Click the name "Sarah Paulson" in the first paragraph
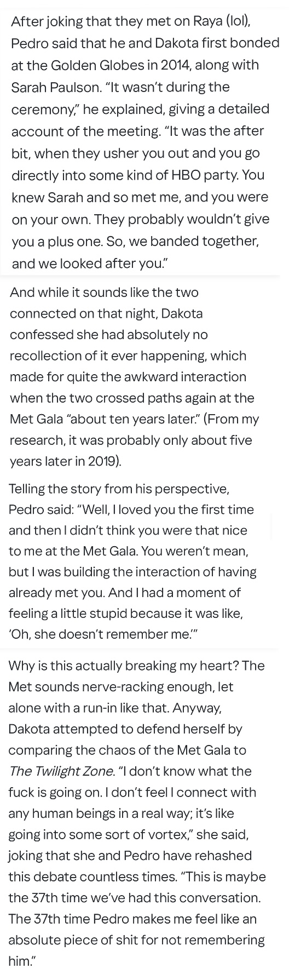This screenshot has width=289, height=980. [x=50, y=87]
